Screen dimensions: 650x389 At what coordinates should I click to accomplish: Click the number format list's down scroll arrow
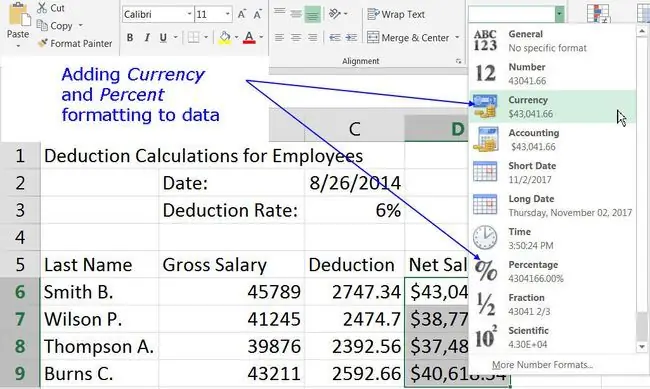click(x=642, y=347)
